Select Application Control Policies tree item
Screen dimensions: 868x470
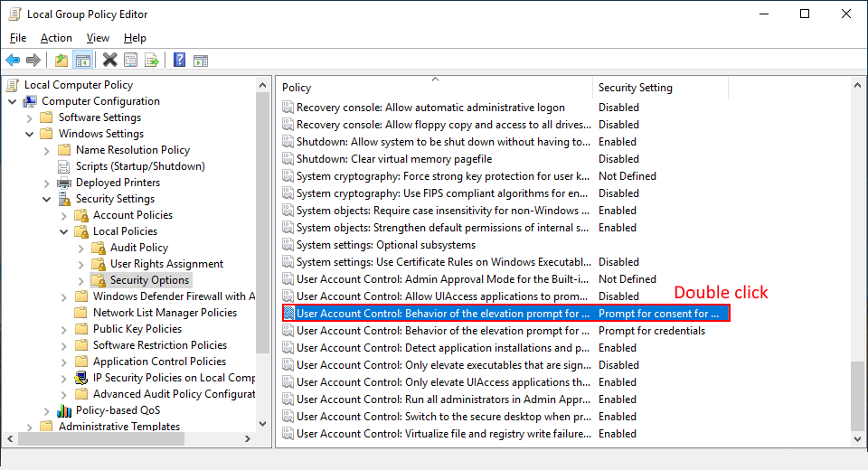[159, 361]
